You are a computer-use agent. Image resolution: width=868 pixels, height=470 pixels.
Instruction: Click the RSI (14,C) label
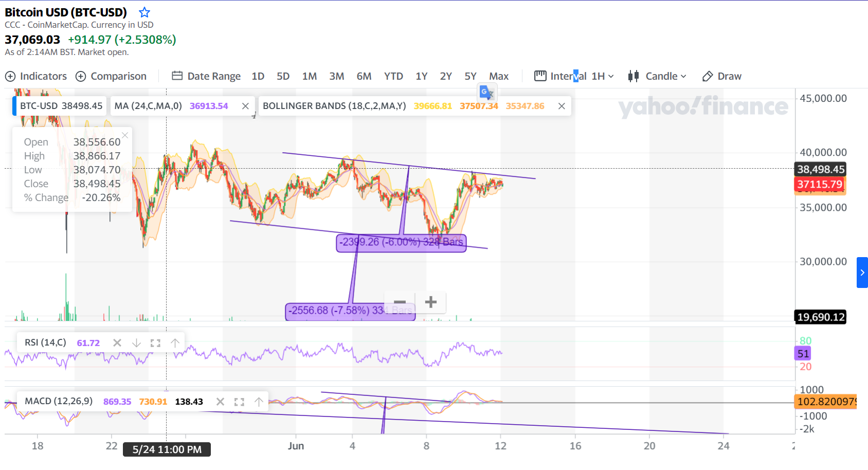[x=45, y=342]
